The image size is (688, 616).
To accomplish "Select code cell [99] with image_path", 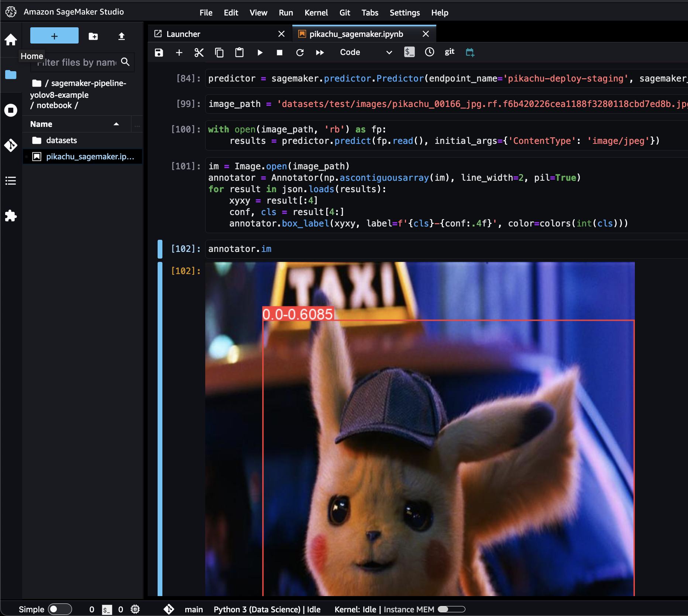I will 447,104.
